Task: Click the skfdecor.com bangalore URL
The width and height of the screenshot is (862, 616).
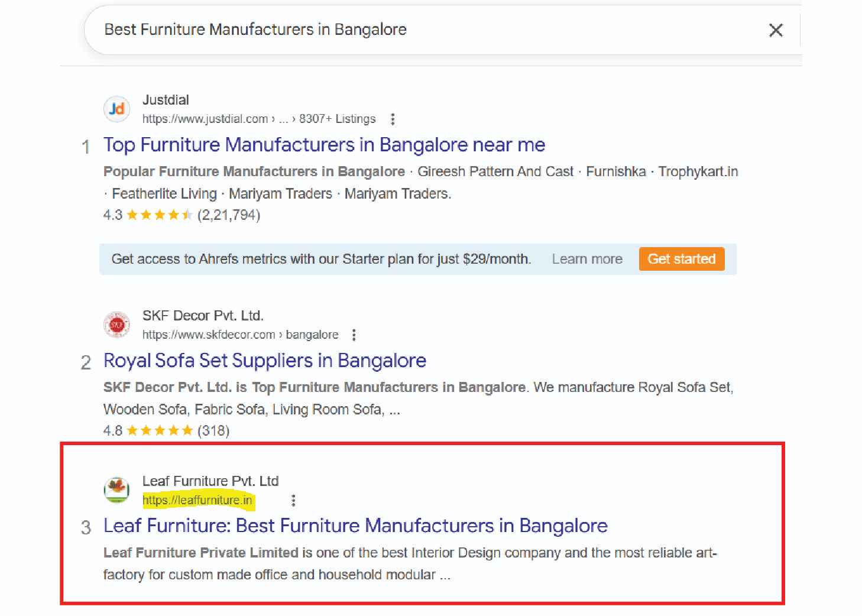Action: click(x=240, y=335)
